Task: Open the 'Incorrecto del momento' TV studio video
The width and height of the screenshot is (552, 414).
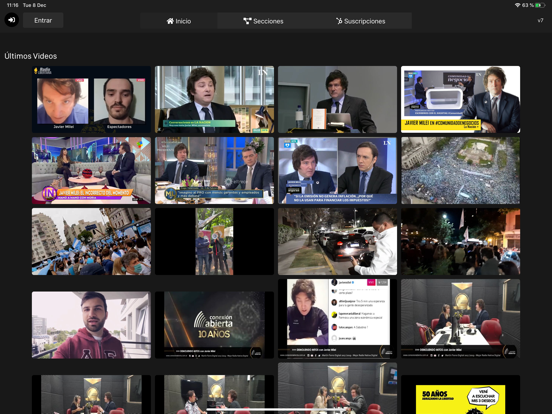Action: pos(92,171)
